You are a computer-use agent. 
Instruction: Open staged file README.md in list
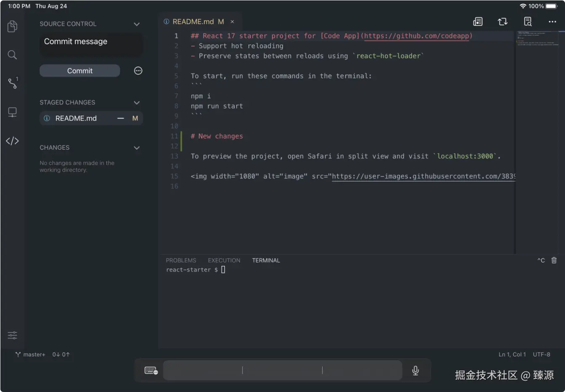tap(91, 118)
